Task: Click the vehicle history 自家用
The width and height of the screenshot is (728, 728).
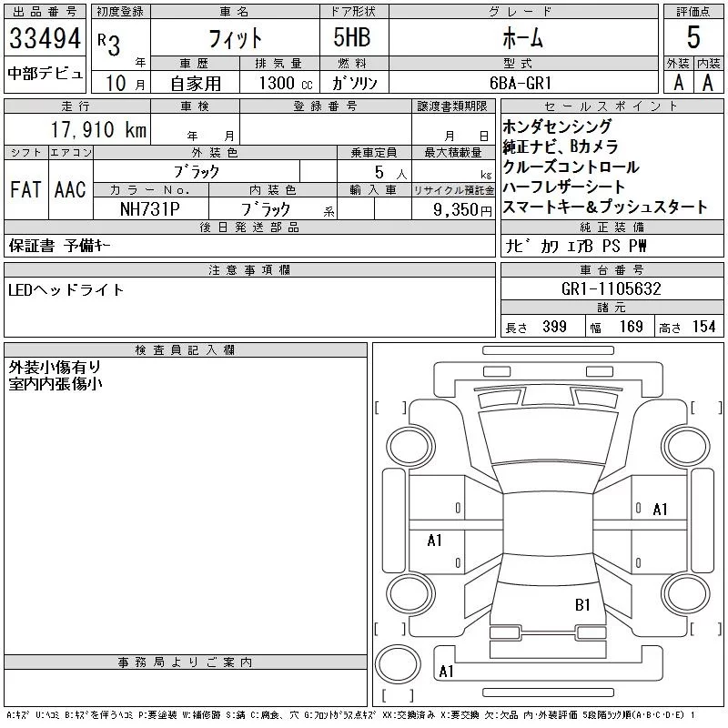Action: [x=196, y=84]
